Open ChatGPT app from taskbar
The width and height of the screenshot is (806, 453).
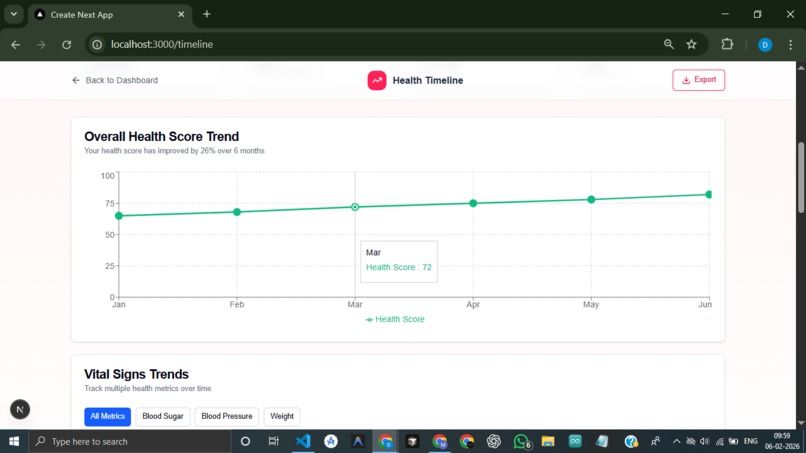(493, 441)
